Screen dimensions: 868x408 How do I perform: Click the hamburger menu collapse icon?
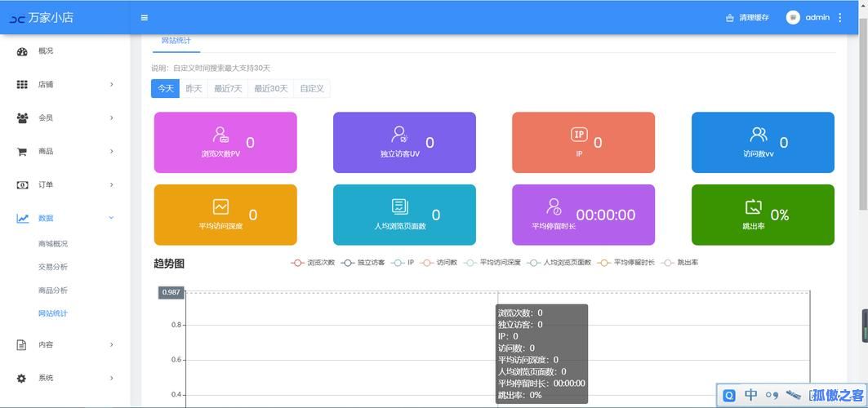pyautogui.click(x=144, y=18)
